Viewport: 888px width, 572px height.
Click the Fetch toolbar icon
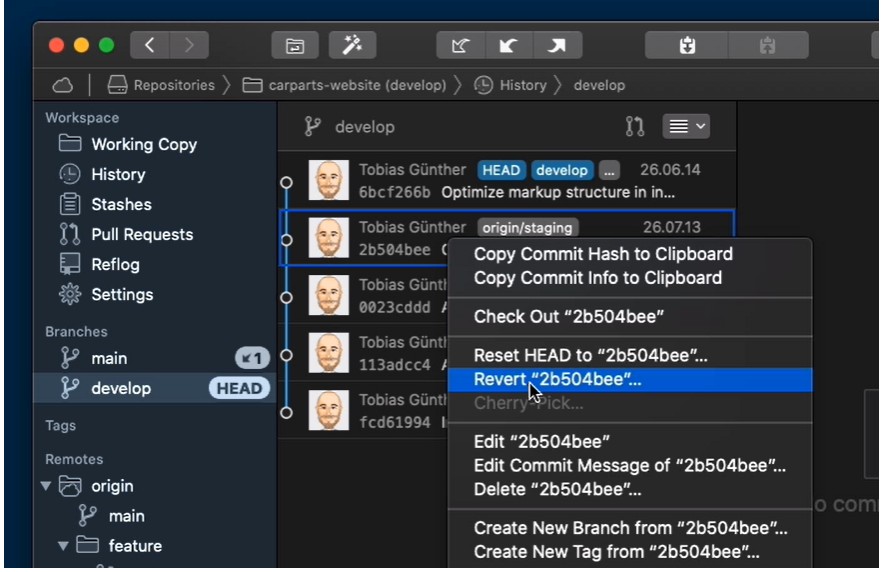461,45
